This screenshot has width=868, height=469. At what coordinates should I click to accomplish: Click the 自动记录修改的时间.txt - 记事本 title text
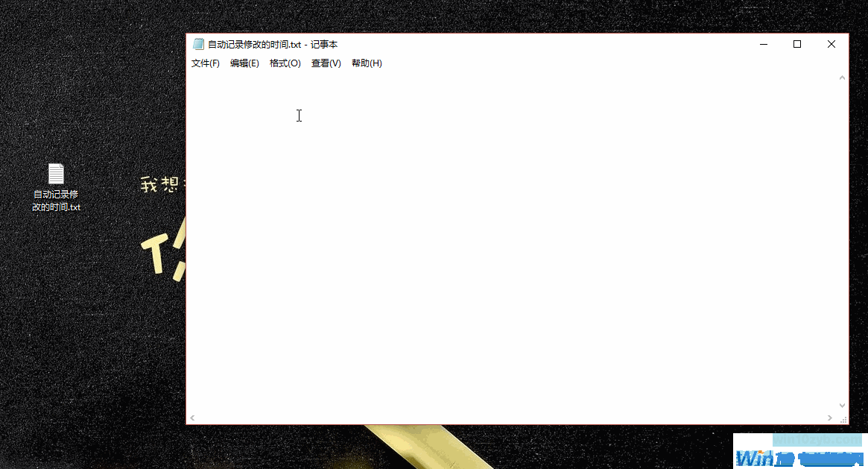273,44
